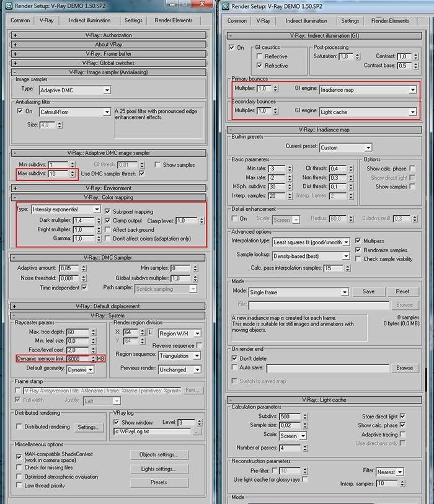
Task: Open the Catmull-Rom antialiasing filter dropdown
Action: coord(75,112)
